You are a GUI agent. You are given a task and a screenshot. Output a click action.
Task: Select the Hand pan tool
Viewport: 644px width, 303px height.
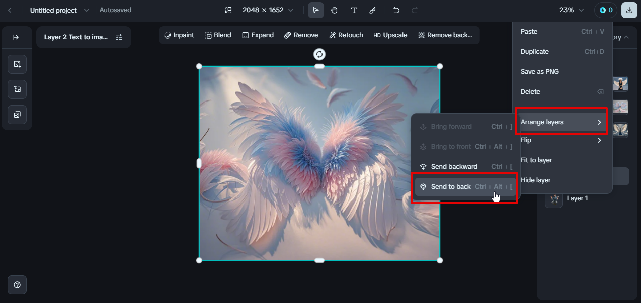point(335,10)
